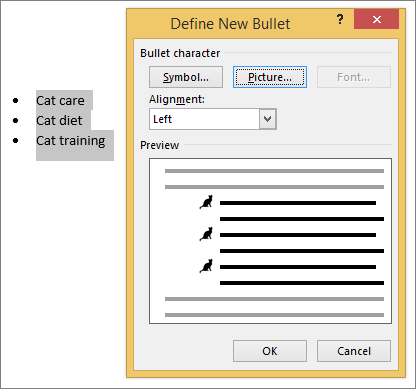Image resolution: width=416 pixels, height=389 pixels.
Task: Click the first cat bullet in preview
Action: pyautogui.click(x=206, y=202)
